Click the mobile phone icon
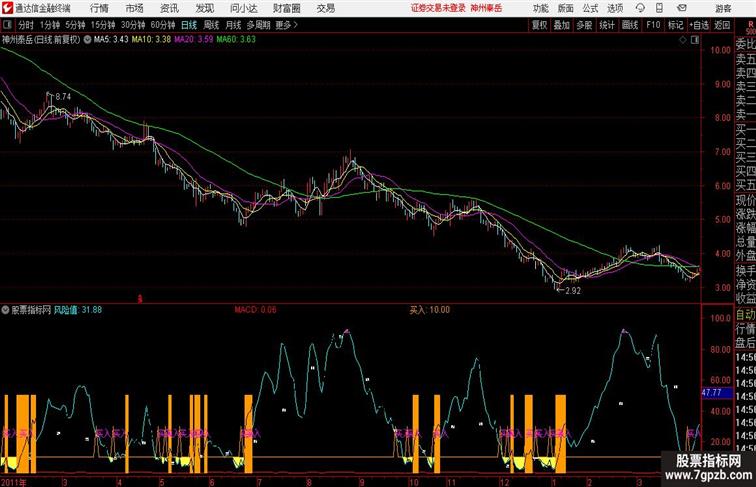This screenshot has width=756, height=487. pos(660,8)
